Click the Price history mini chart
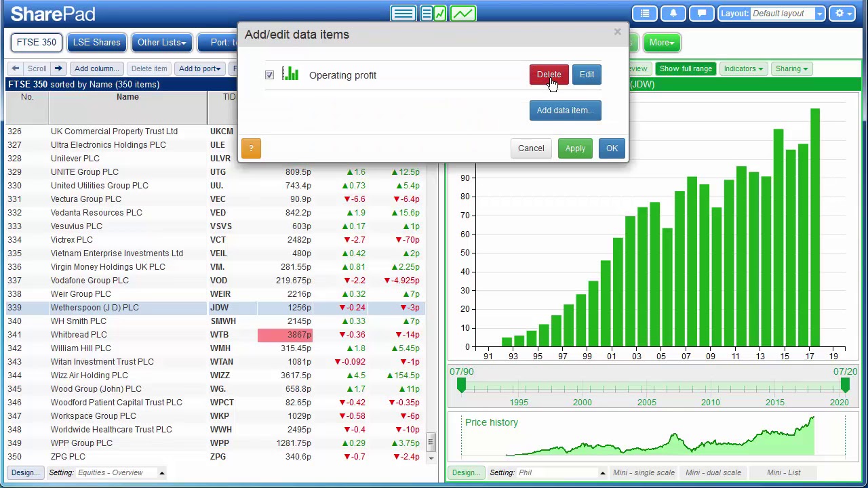 [x=653, y=436]
